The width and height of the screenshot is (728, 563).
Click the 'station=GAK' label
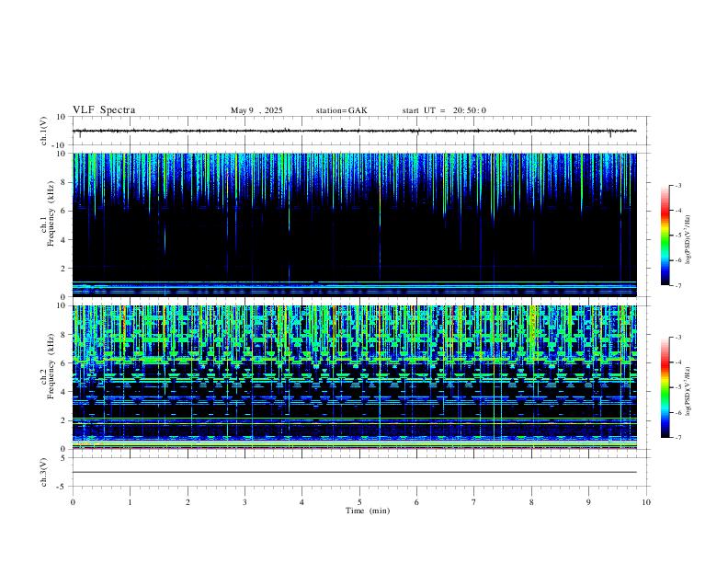coord(341,110)
